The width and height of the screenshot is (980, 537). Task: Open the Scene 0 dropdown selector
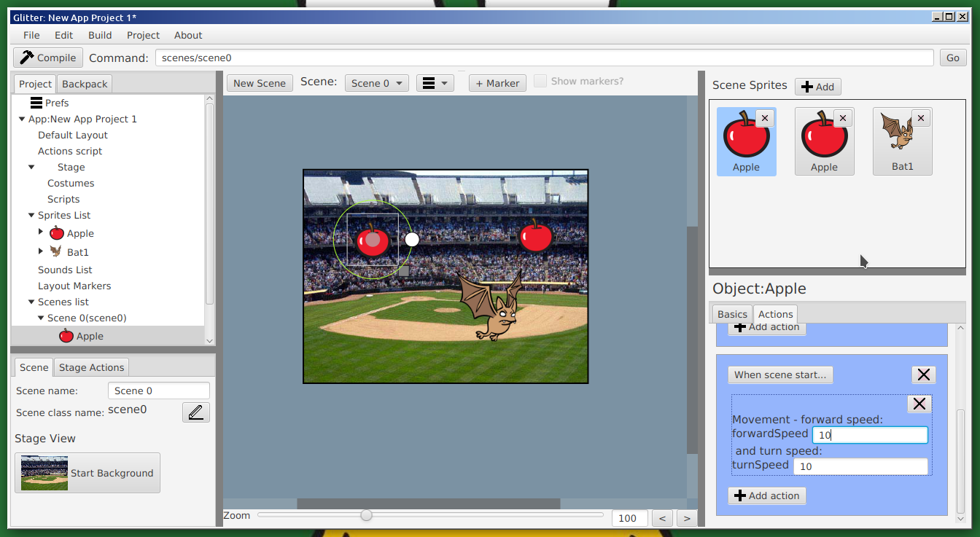point(376,83)
